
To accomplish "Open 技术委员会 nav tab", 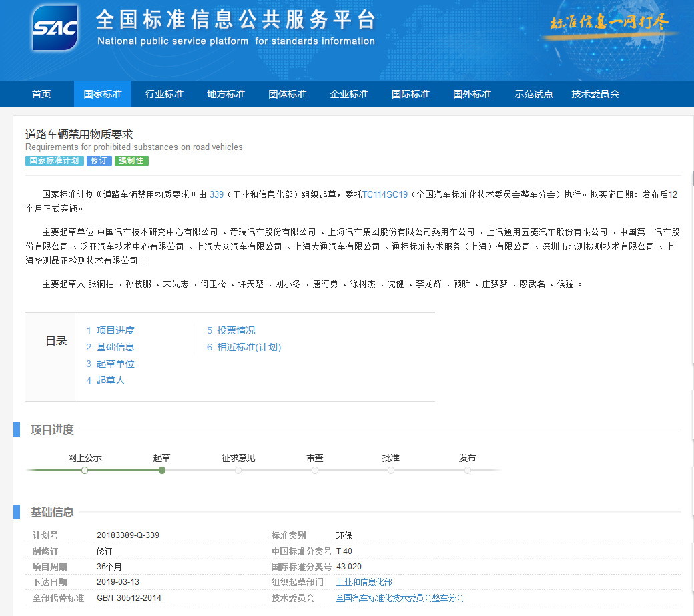I will [x=595, y=94].
